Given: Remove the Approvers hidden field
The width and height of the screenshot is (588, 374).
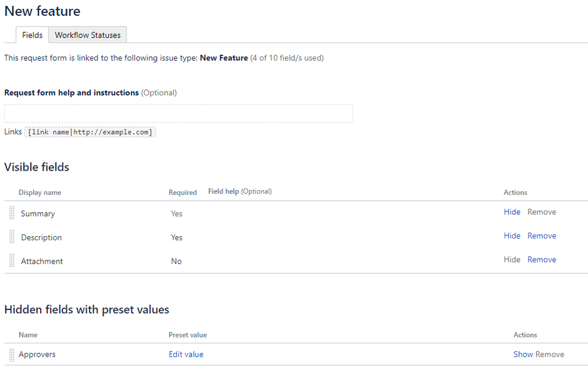Looking at the screenshot, I should click(550, 355).
